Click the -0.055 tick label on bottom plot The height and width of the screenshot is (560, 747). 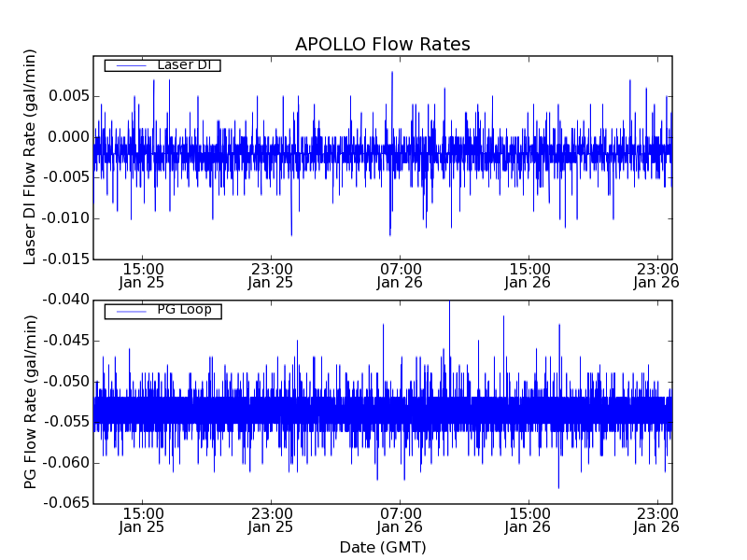(66, 422)
